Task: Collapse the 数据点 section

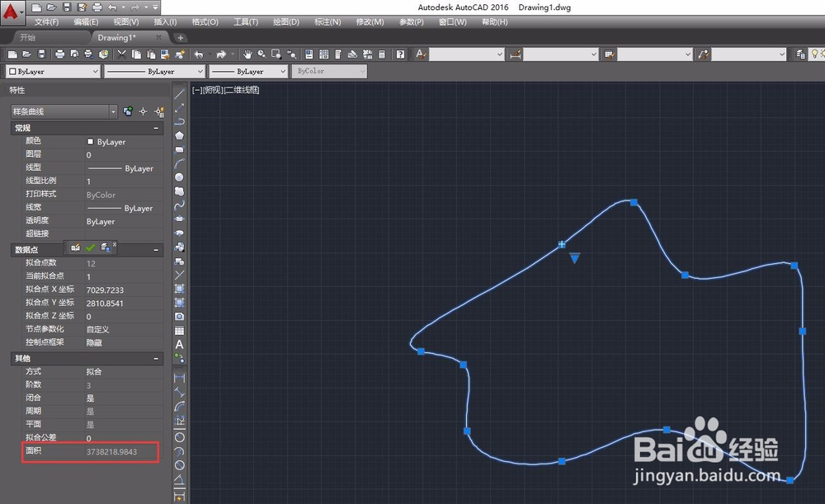Action: pyautogui.click(x=156, y=250)
